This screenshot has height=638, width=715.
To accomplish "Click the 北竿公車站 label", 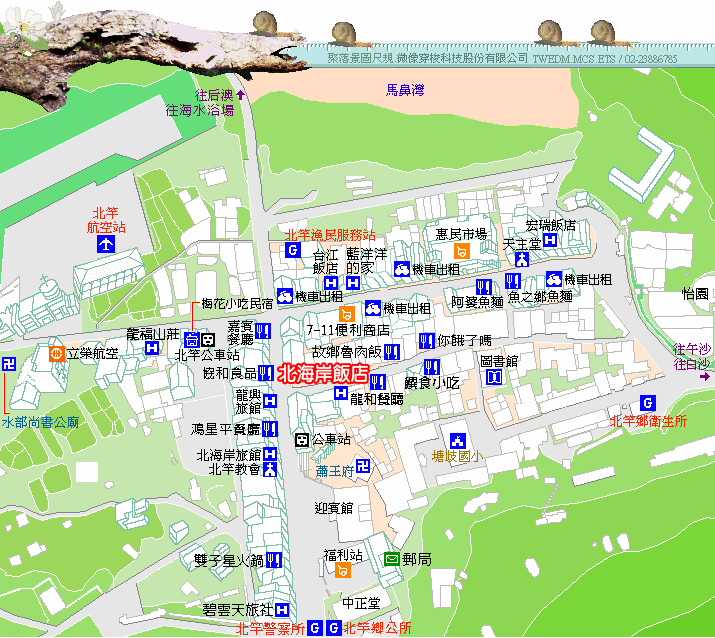I will [207, 354].
